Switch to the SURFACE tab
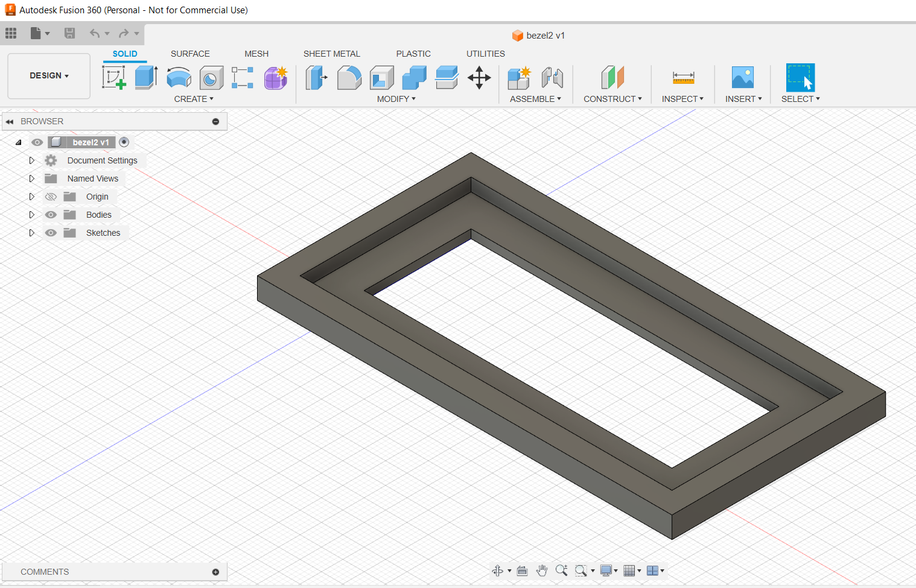Image resolution: width=916 pixels, height=588 pixels. (190, 54)
